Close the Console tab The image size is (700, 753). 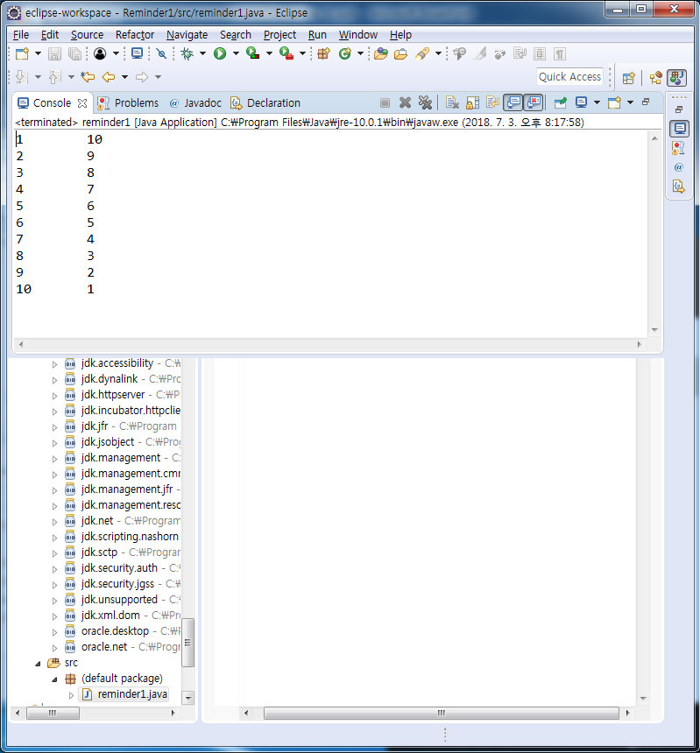pos(82,103)
